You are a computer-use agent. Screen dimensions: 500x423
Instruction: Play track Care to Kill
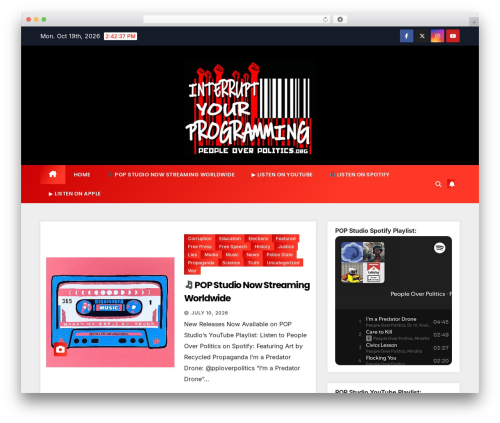click(379, 332)
